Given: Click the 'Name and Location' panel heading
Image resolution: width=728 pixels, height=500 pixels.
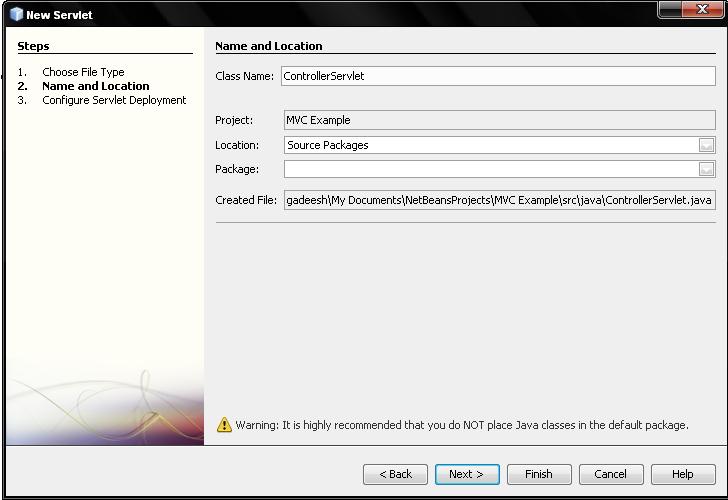Looking at the screenshot, I should [x=268, y=46].
